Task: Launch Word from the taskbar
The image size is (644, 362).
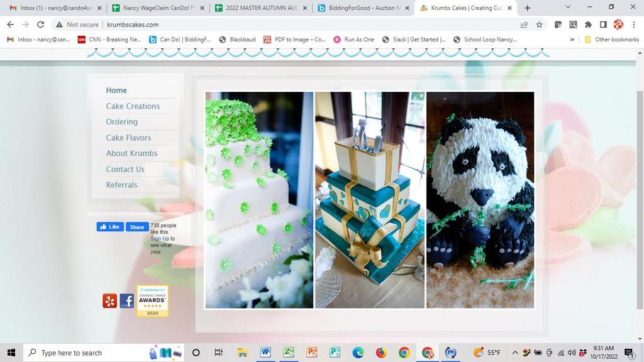Action: pyautogui.click(x=265, y=353)
